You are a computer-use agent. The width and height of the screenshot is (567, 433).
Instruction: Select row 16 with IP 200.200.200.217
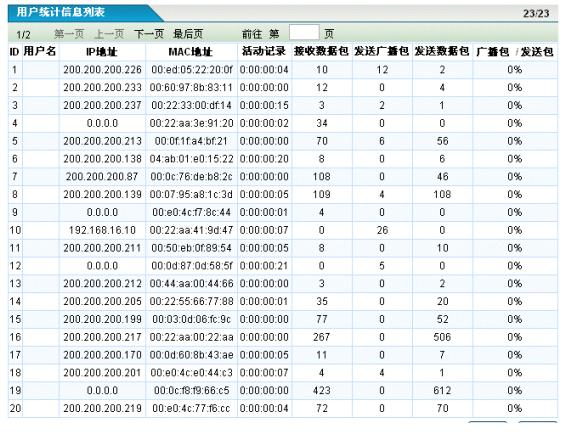point(283,337)
